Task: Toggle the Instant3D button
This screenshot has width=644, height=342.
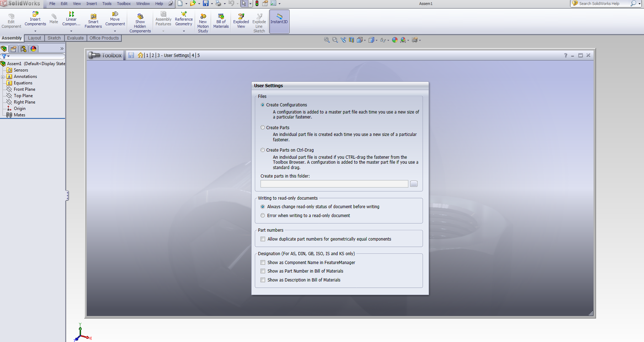Action: [279, 21]
